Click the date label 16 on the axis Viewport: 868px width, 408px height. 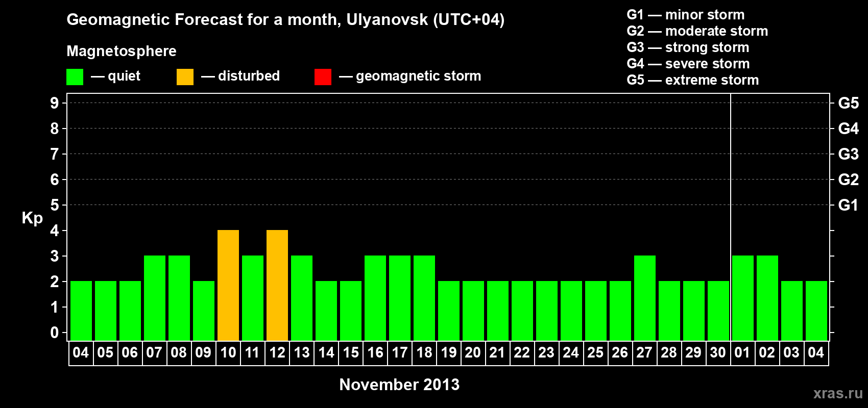coord(375,353)
